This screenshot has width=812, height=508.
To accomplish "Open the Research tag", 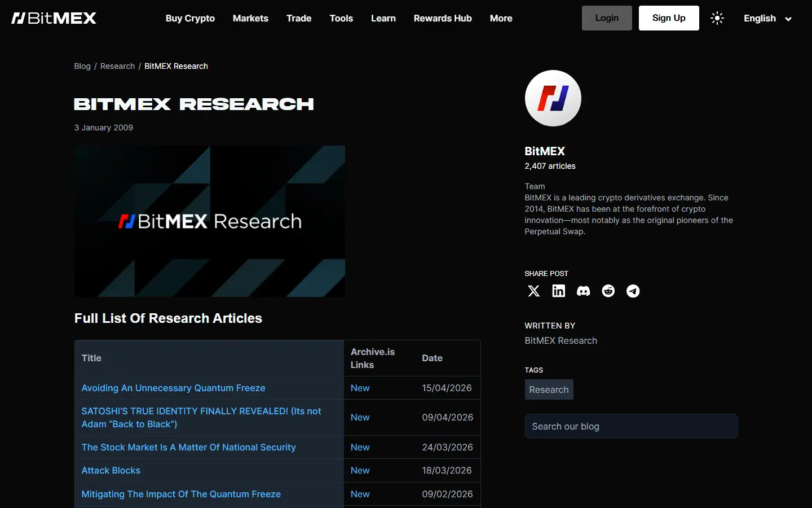I will pyautogui.click(x=549, y=389).
